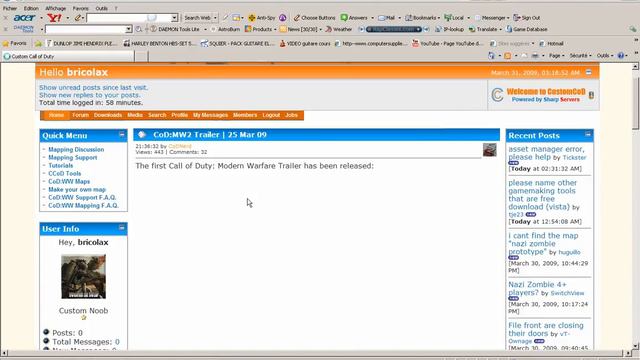
Task: Click IP-lookup toolbar button
Action: [449, 29]
